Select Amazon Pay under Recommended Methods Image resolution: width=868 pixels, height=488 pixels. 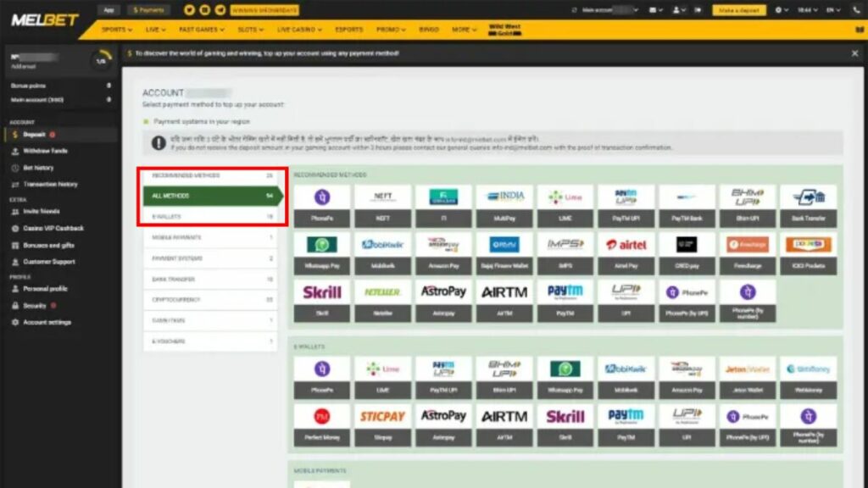443,253
